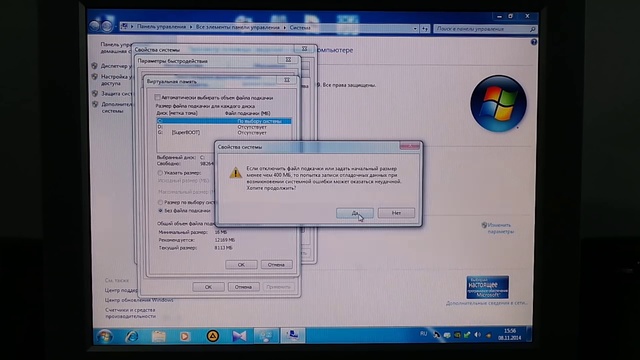The image size is (640, 360).
Task: Refresh the Control Panel address bar
Action: [x=425, y=29]
